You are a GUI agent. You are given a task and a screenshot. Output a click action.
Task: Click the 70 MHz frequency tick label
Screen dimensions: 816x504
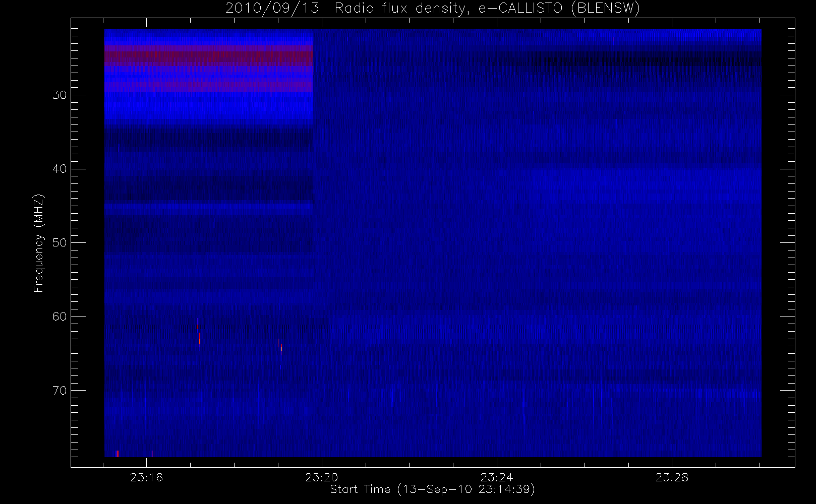60,391
